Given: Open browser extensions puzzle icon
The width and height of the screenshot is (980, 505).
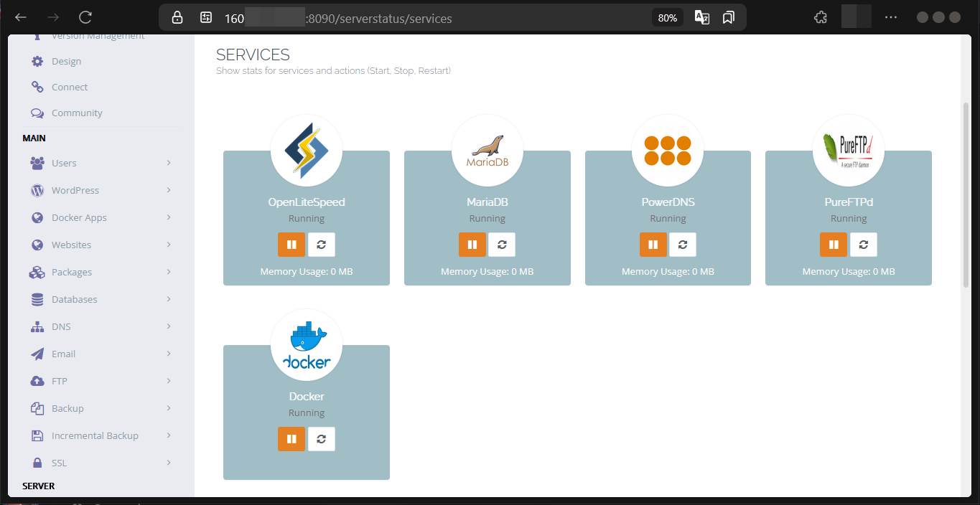Looking at the screenshot, I should click(821, 17).
